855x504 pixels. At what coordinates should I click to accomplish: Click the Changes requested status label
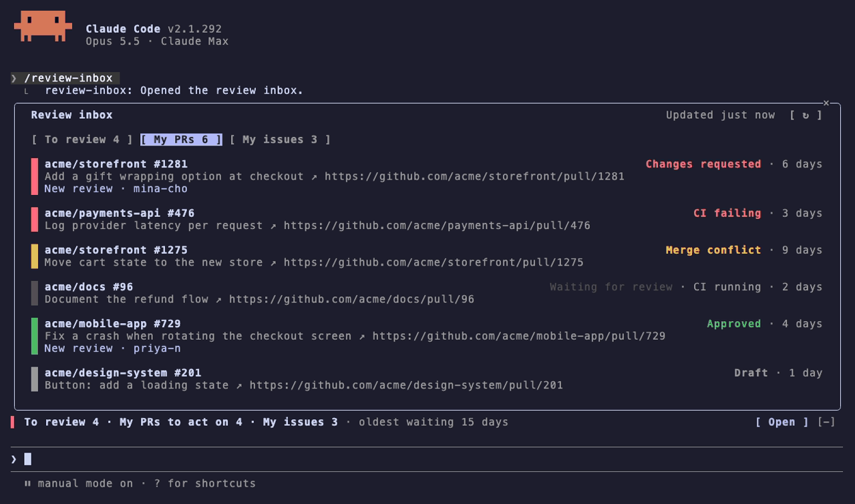[x=703, y=164]
